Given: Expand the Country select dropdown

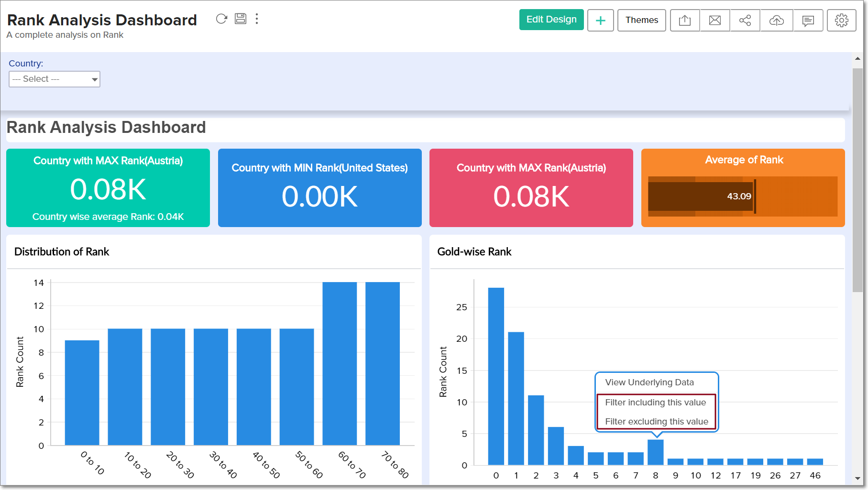Looking at the screenshot, I should point(55,79).
